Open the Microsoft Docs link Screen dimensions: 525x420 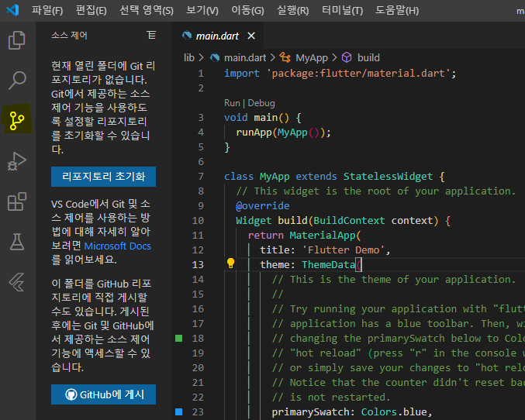(118, 246)
